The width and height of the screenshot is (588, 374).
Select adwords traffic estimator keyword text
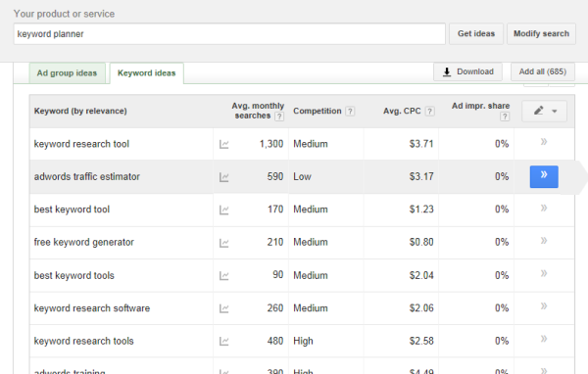(86, 176)
